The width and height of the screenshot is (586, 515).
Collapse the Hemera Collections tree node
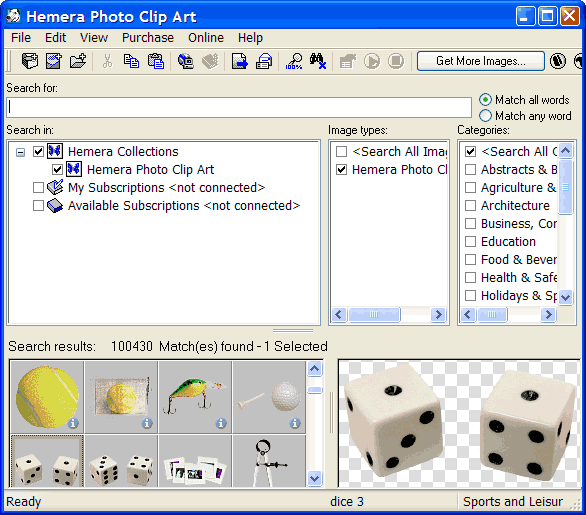[21, 152]
